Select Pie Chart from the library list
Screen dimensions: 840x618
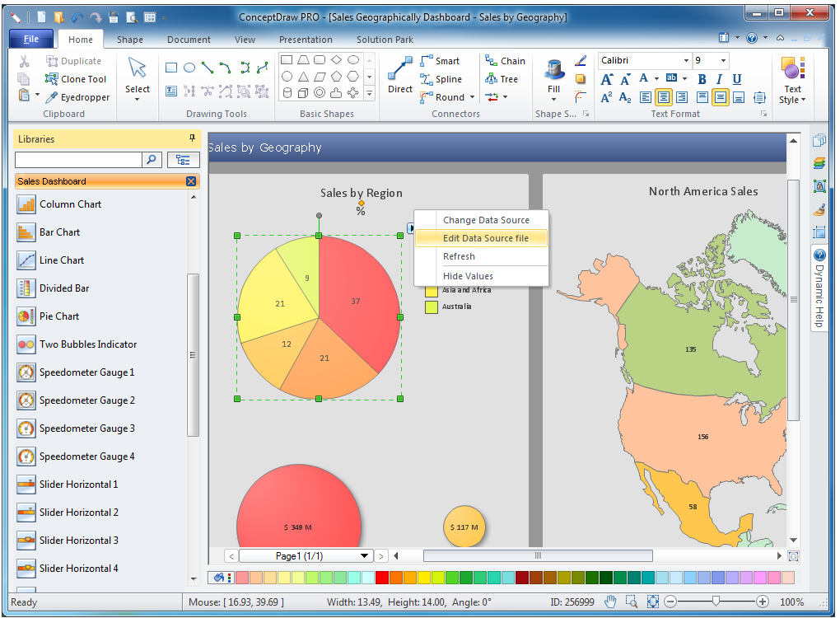pyautogui.click(x=59, y=316)
